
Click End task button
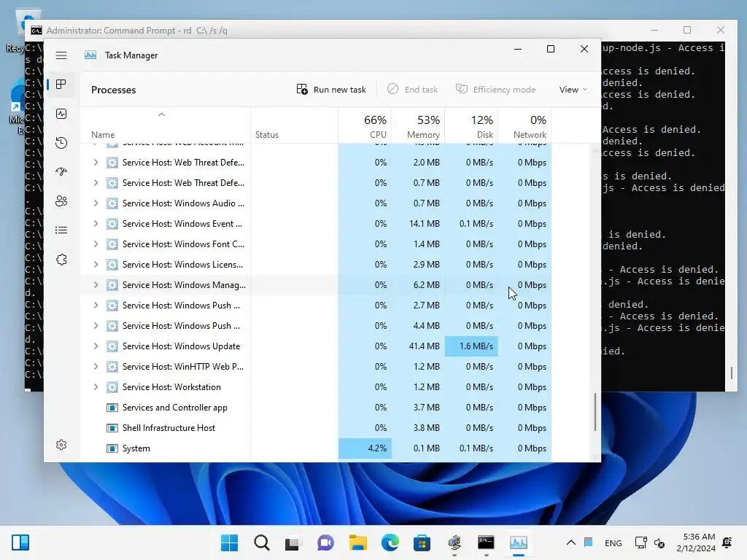click(413, 90)
